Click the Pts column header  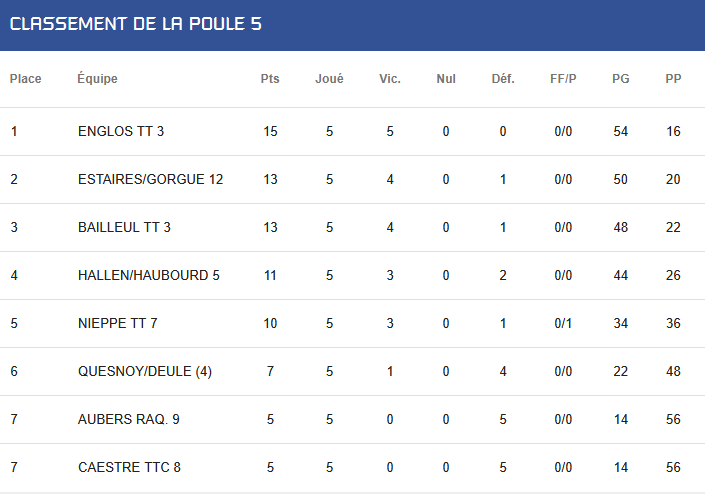270,79
